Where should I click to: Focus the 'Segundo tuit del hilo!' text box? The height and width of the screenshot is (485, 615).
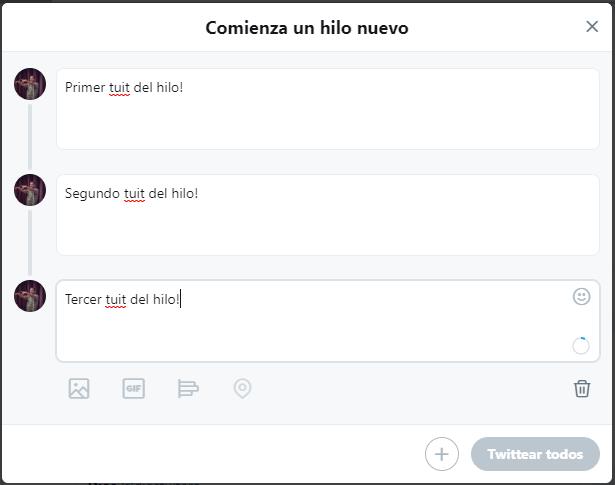[x=328, y=215]
